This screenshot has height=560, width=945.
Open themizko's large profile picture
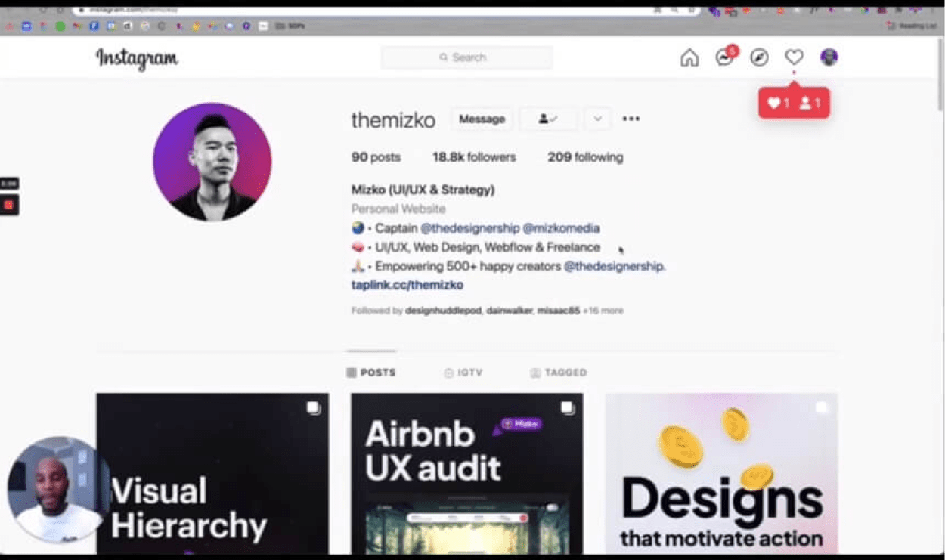click(212, 162)
